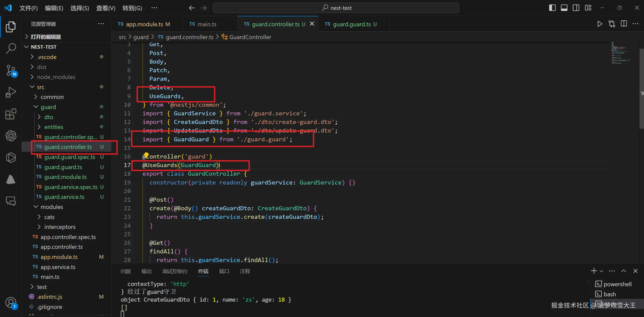Select the bash terminal instance
The width and height of the screenshot is (644, 317).
tap(609, 294)
